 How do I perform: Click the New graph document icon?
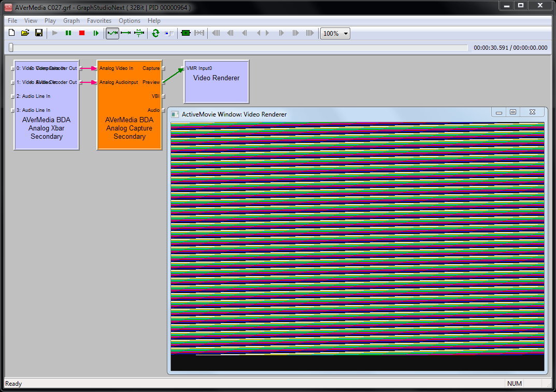(11, 33)
